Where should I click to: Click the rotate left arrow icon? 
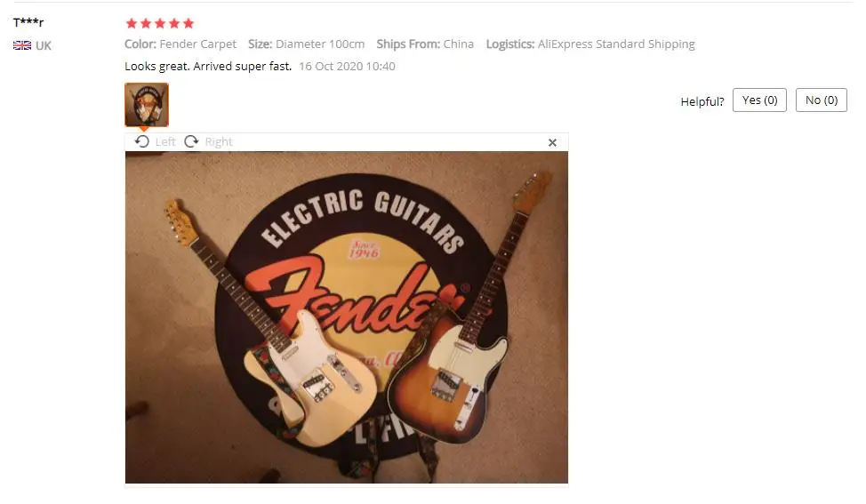pos(142,142)
